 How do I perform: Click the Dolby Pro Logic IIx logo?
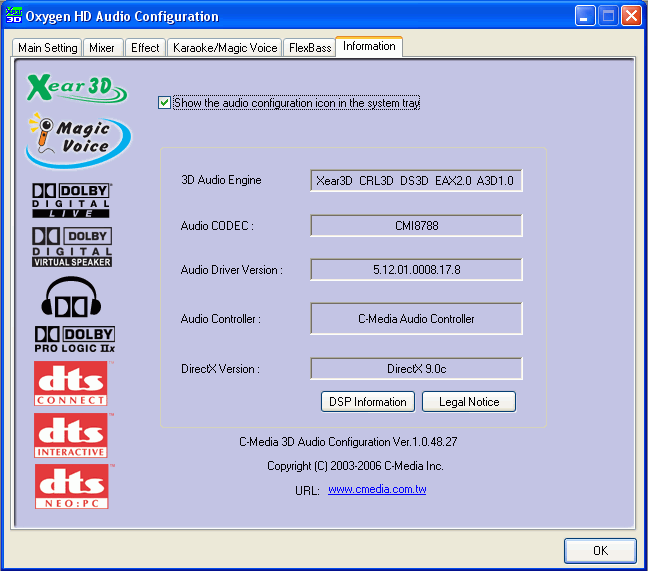(75, 339)
